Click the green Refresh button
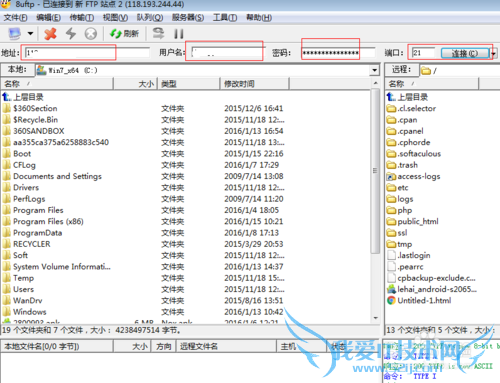Screen dimensions: 500x383 click(124, 33)
